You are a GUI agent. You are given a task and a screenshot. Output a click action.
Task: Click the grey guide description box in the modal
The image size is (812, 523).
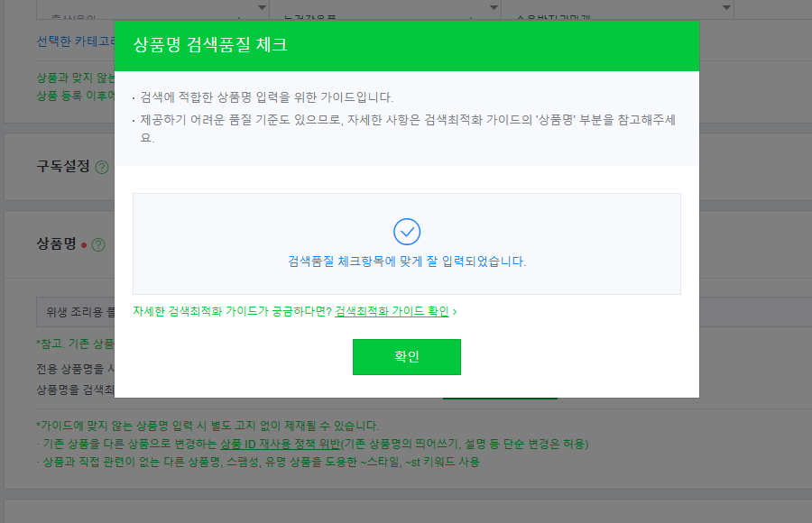pyautogui.click(x=407, y=117)
